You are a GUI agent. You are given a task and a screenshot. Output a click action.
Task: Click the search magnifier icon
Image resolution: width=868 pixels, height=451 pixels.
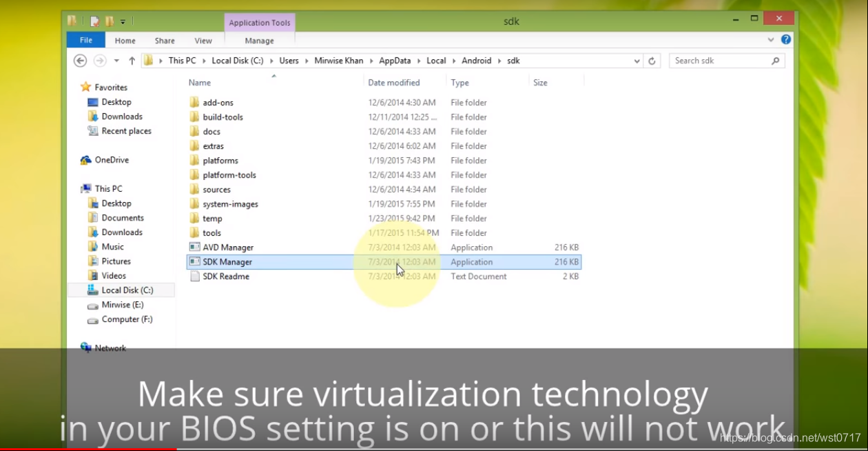(776, 61)
